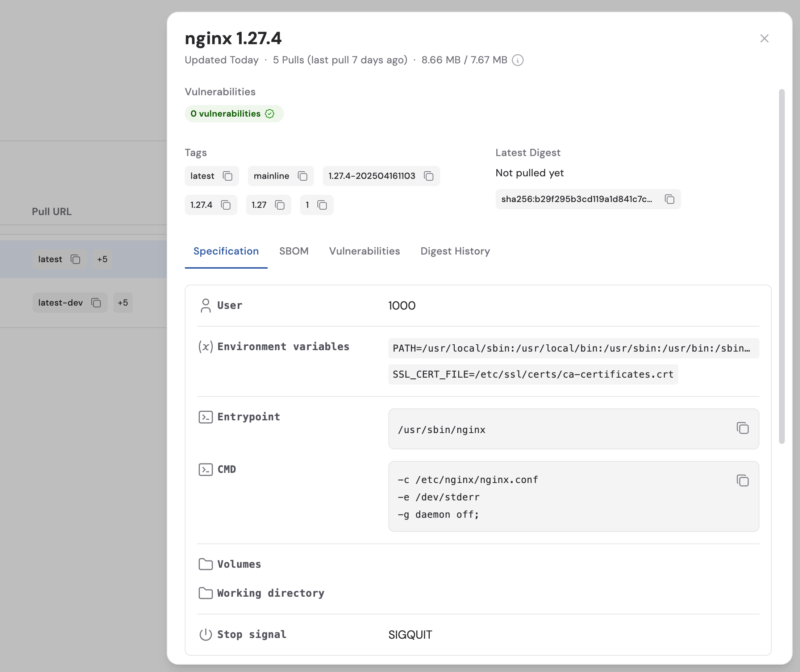Copy the tag named 1
Viewport: 800px width, 672px height.
pos(322,205)
